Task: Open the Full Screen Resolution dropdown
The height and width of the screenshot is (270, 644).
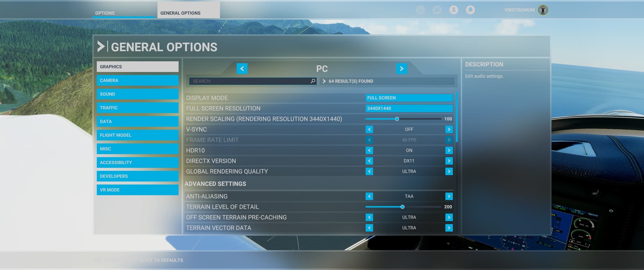Action: pos(409,108)
